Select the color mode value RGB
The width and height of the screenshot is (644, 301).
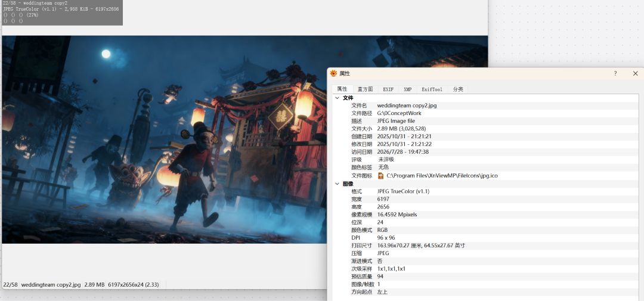[x=382, y=230]
